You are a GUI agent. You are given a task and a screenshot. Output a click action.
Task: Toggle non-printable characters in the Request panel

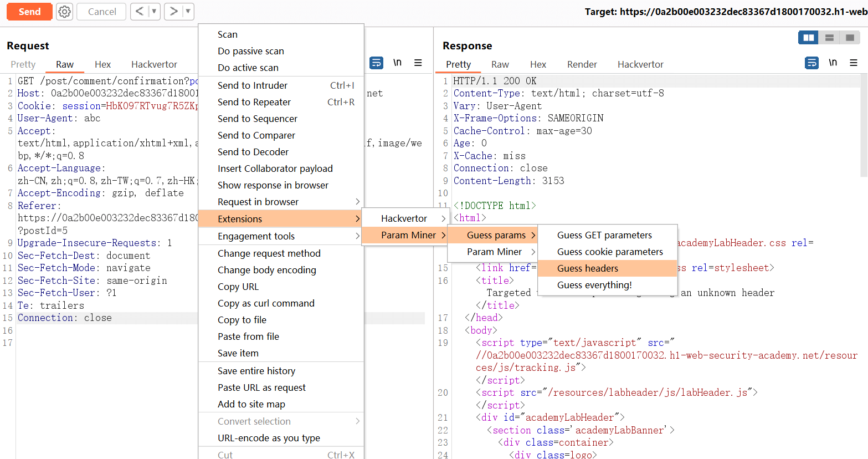click(x=397, y=63)
